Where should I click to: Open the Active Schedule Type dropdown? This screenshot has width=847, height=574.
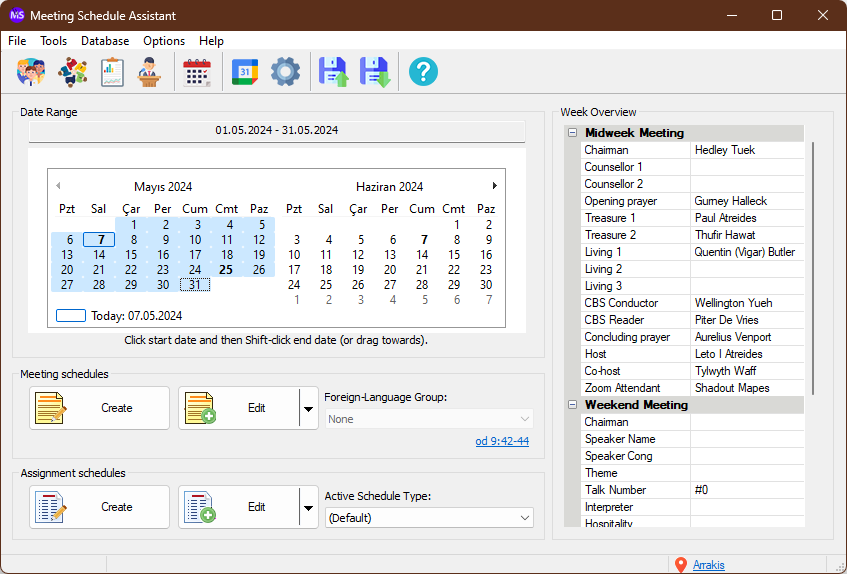click(429, 518)
